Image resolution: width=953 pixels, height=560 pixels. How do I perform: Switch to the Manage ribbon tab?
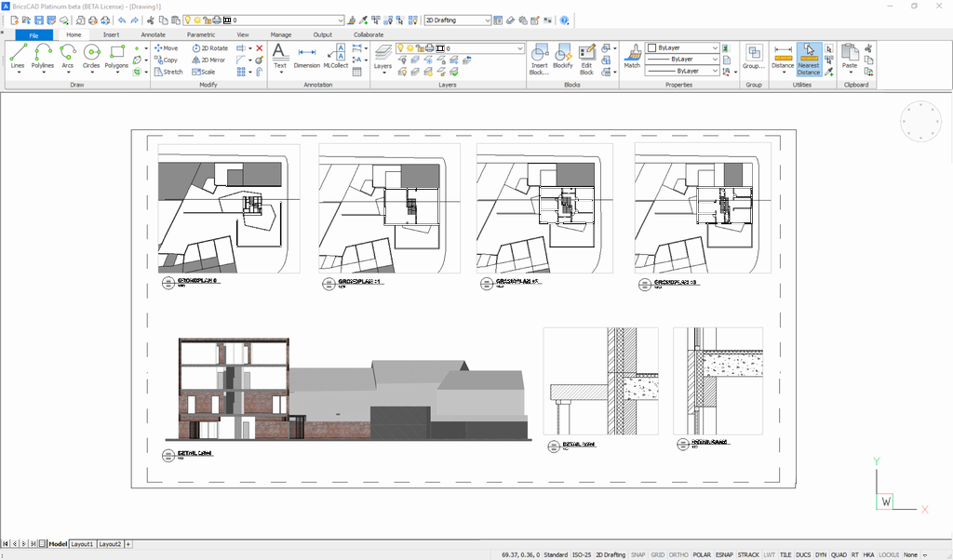pos(281,34)
